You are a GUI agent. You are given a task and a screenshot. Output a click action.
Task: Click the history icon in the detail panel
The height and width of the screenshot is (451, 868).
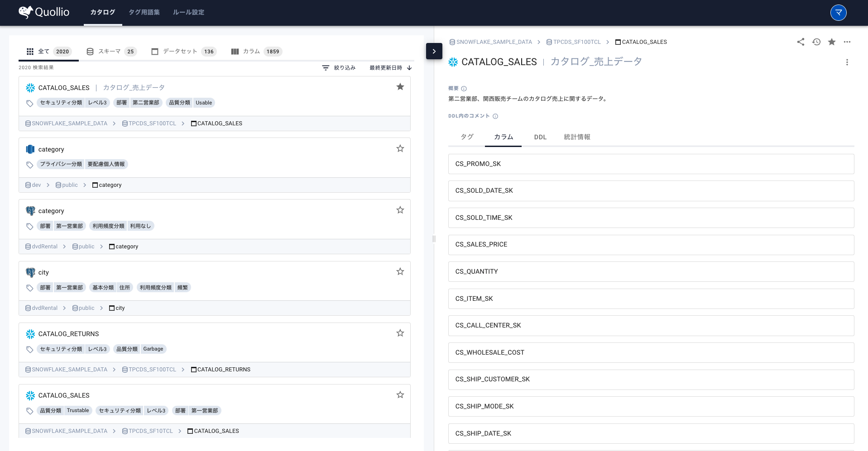[816, 42]
